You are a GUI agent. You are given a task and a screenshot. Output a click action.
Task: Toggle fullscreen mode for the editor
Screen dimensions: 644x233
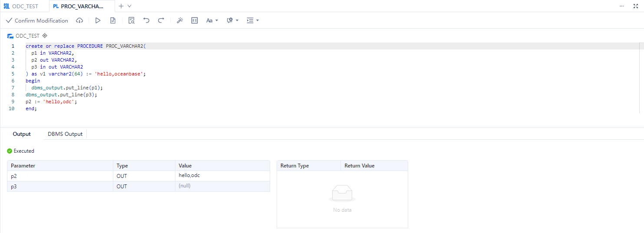[636, 6]
